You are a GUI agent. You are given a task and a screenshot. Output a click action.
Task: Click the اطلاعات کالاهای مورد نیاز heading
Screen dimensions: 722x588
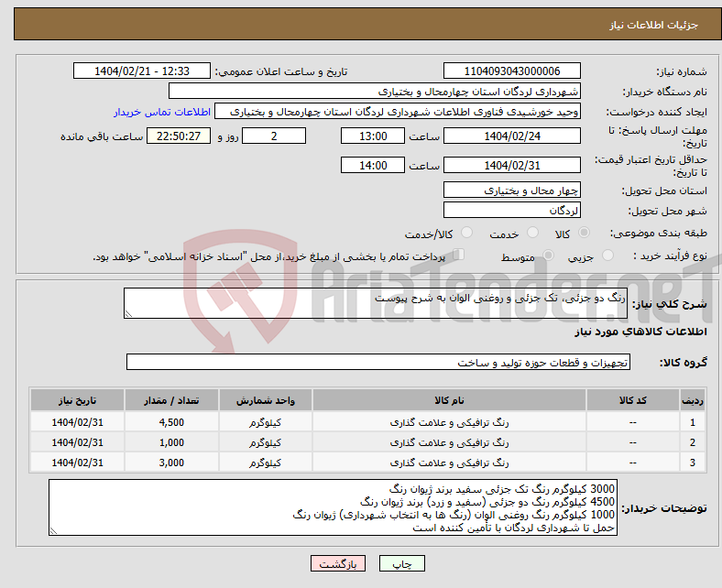(640, 332)
